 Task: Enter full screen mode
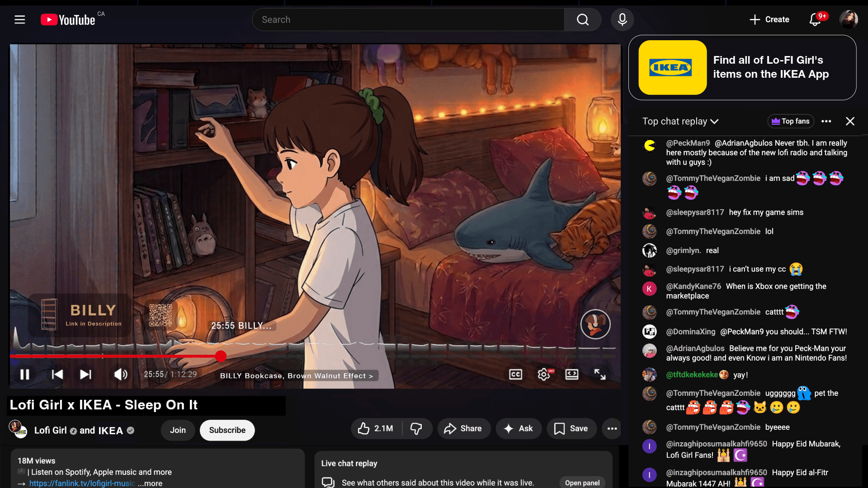click(600, 374)
